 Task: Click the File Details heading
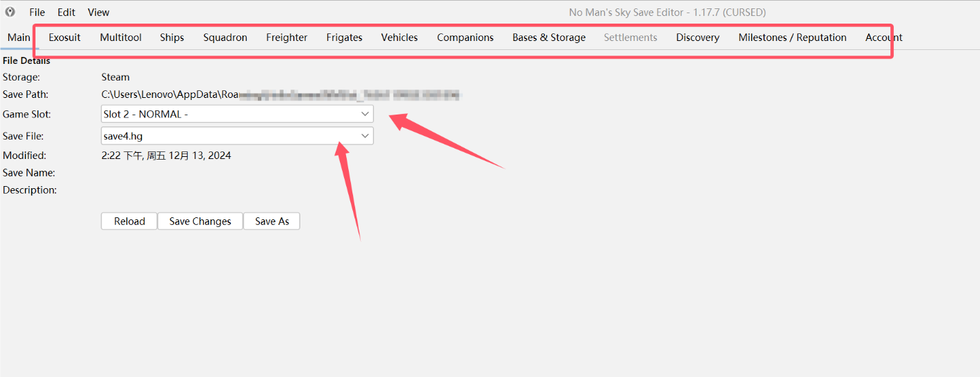click(x=26, y=60)
